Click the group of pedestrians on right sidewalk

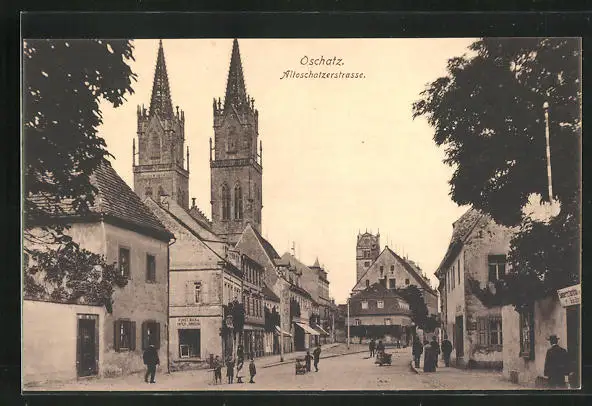(x=432, y=353)
